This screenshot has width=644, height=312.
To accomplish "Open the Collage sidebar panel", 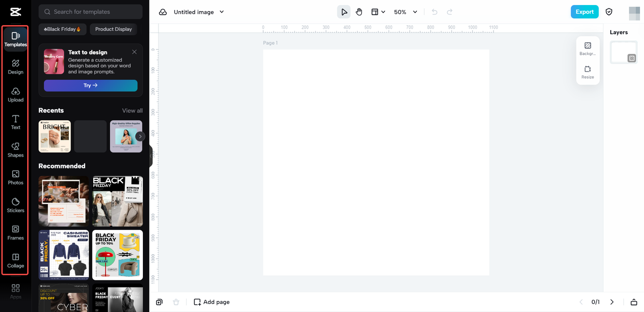I will pos(16,261).
